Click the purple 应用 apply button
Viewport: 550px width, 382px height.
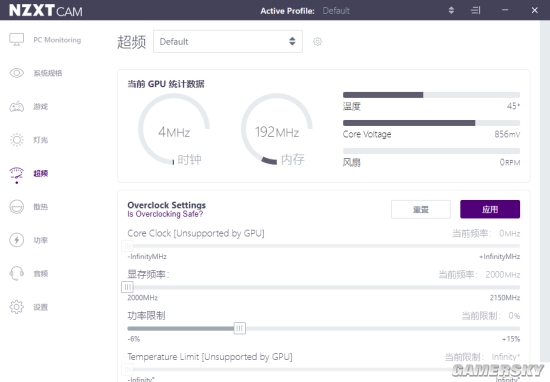coord(490,209)
